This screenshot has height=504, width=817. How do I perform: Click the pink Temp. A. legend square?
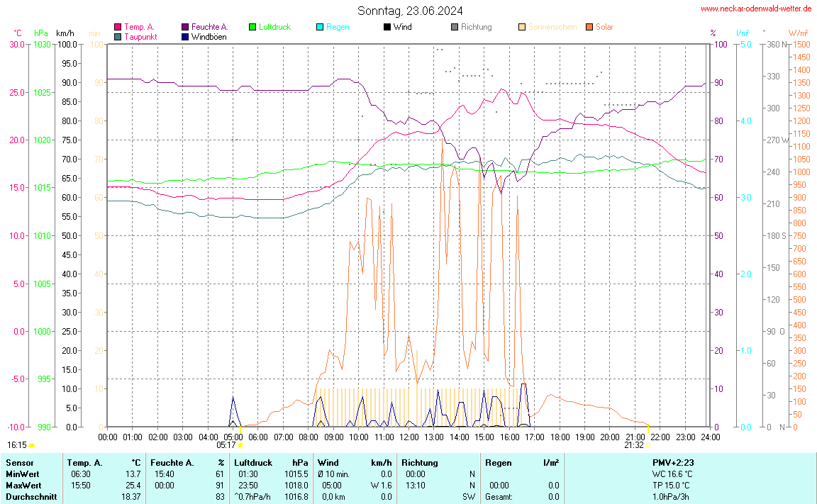pyautogui.click(x=118, y=27)
